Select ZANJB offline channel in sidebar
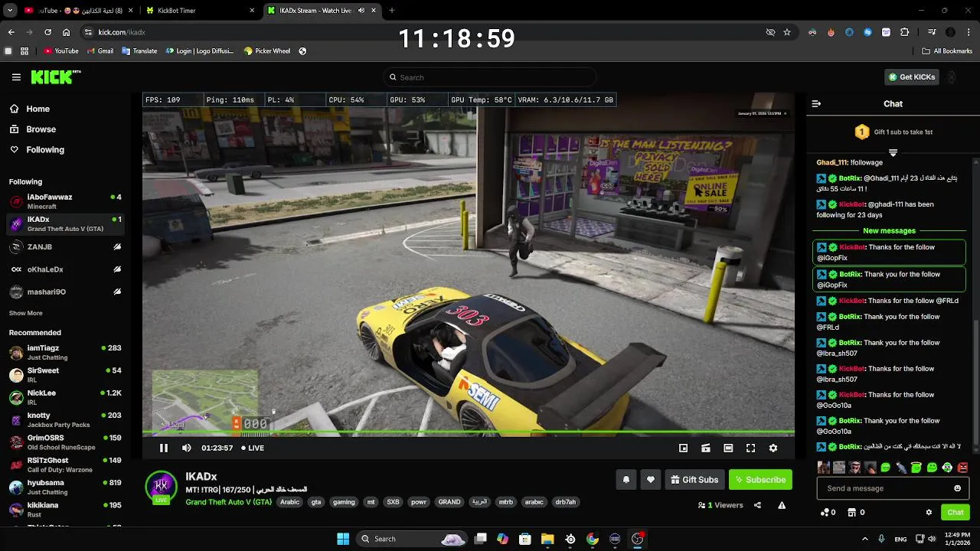This screenshot has width=980, height=551. click(65, 247)
